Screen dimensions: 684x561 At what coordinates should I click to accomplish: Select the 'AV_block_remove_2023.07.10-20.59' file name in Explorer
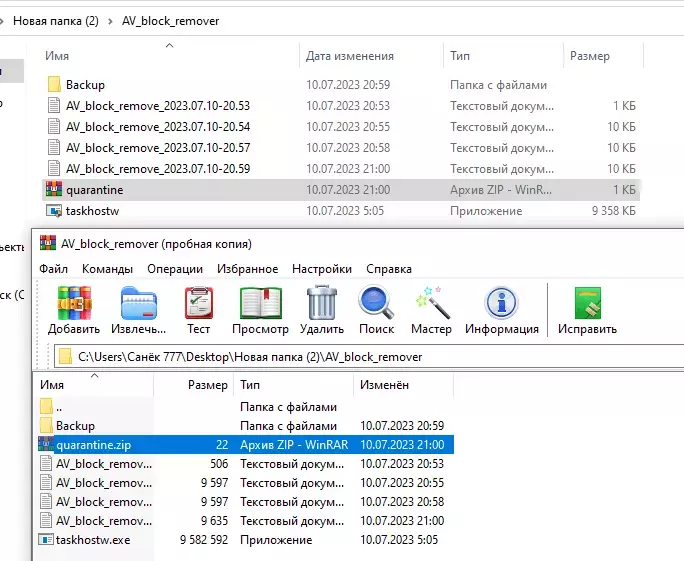click(x=158, y=169)
